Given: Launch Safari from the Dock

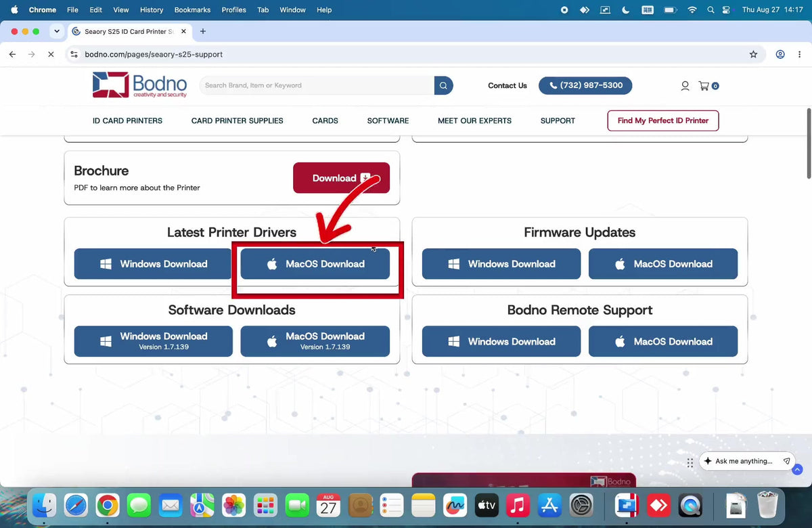Looking at the screenshot, I should pyautogui.click(x=76, y=505).
